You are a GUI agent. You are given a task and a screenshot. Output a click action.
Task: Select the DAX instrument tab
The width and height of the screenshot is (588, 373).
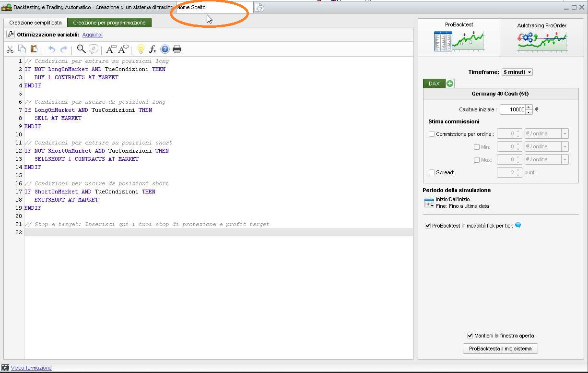(434, 84)
